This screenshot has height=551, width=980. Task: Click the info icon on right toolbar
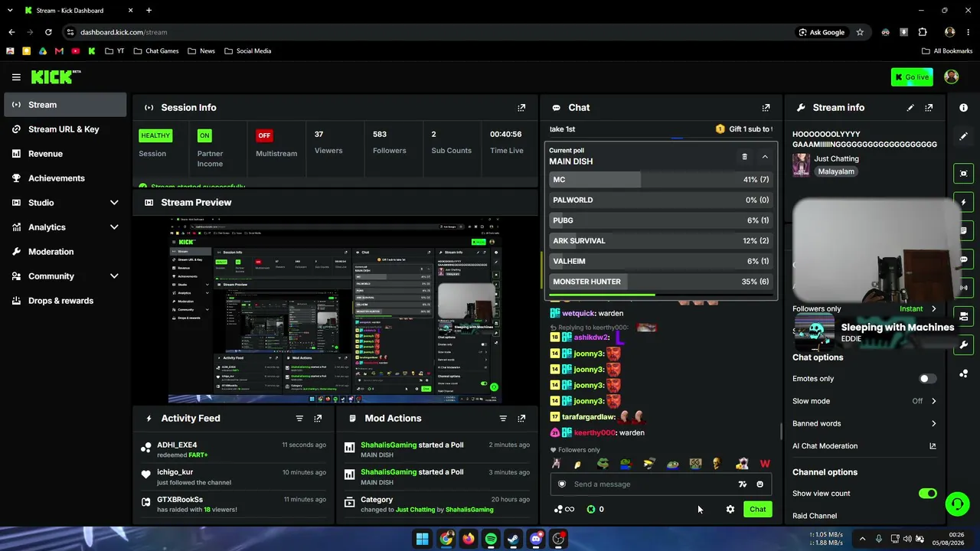tap(964, 108)
